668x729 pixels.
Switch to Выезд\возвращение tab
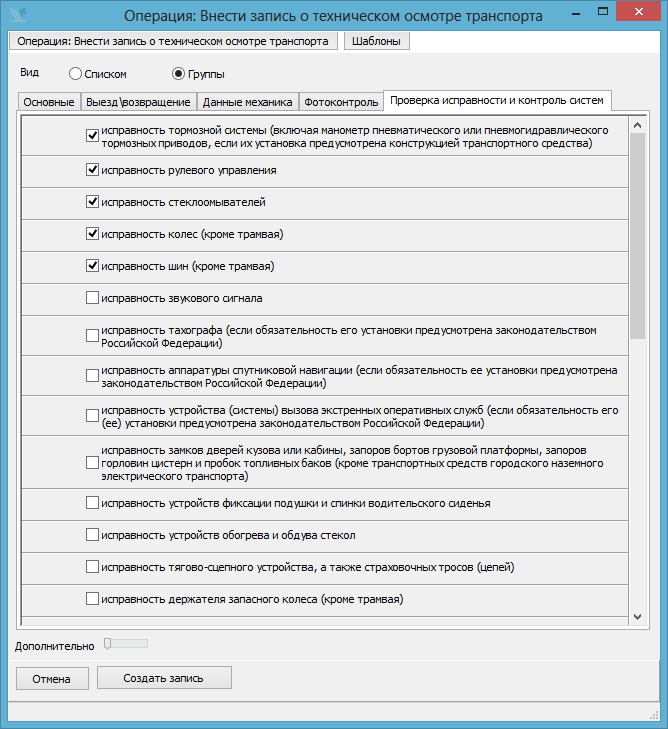click(138, 102)
